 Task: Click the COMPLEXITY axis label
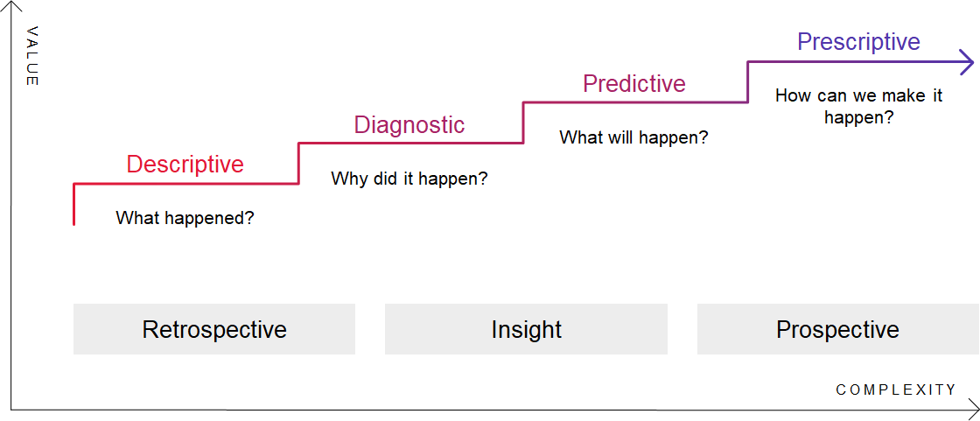point(896,389)
